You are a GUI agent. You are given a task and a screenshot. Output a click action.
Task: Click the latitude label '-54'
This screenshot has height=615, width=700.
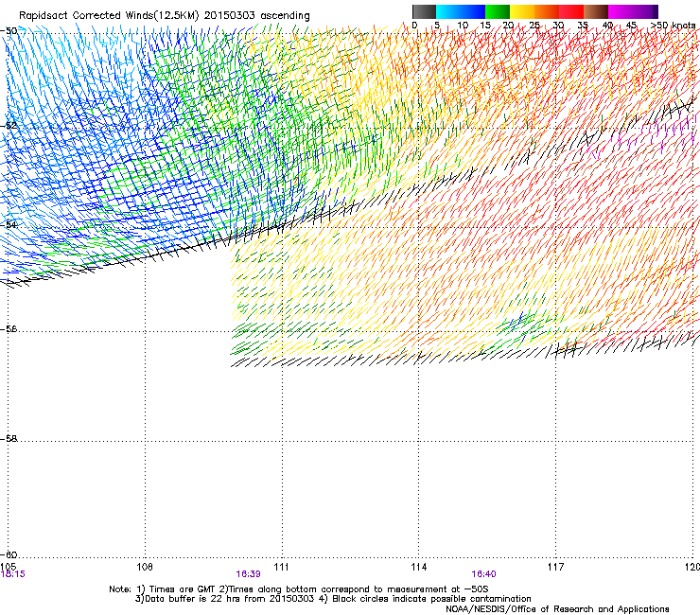point(9,224)
